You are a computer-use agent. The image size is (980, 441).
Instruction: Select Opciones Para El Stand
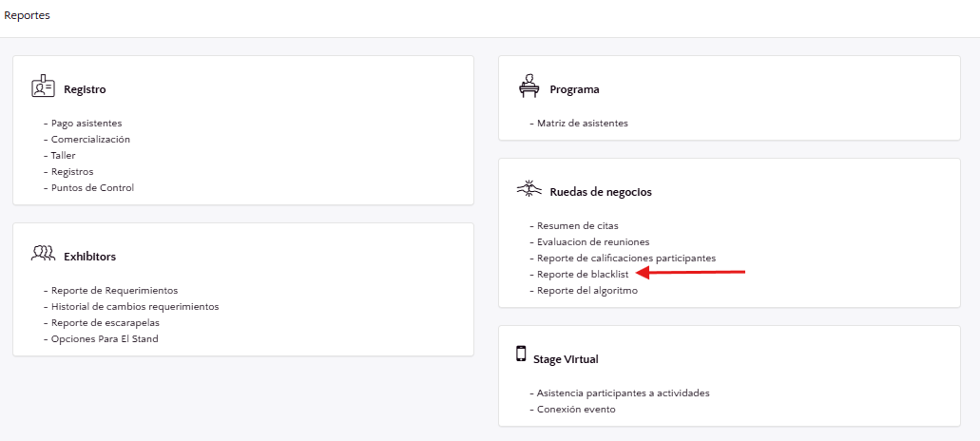[105, 338]
